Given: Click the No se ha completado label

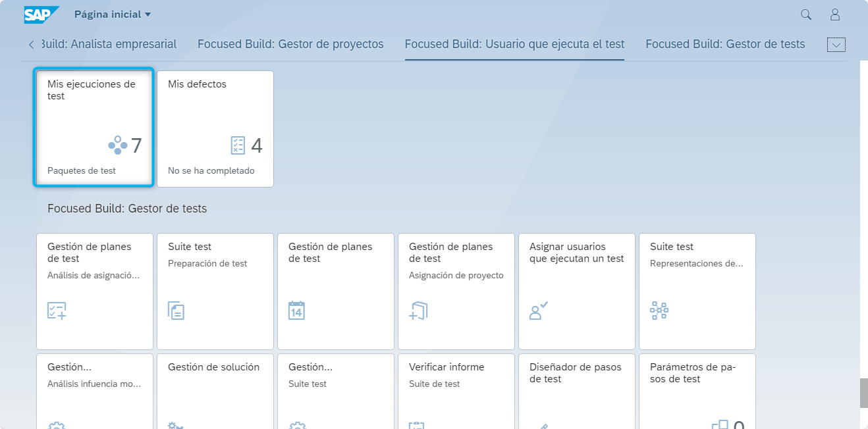Looking at the screenshot, I should click(x=211, y=170).
